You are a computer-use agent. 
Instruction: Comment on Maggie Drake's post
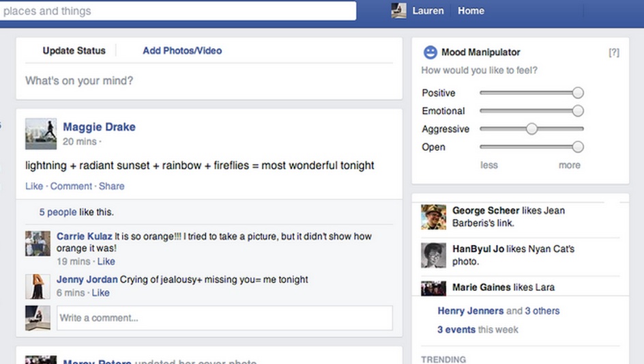point(71,186)
